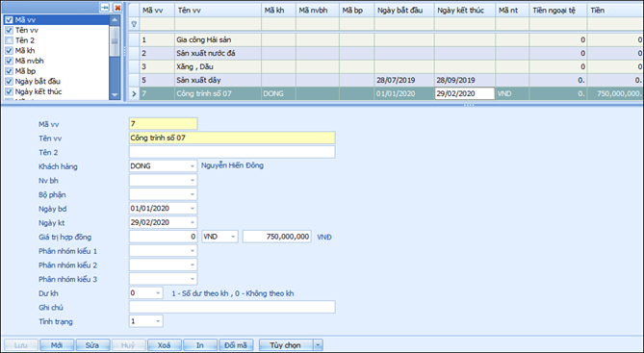
Task: Pin the column chooser panel
Action: (x=105, y=8)
